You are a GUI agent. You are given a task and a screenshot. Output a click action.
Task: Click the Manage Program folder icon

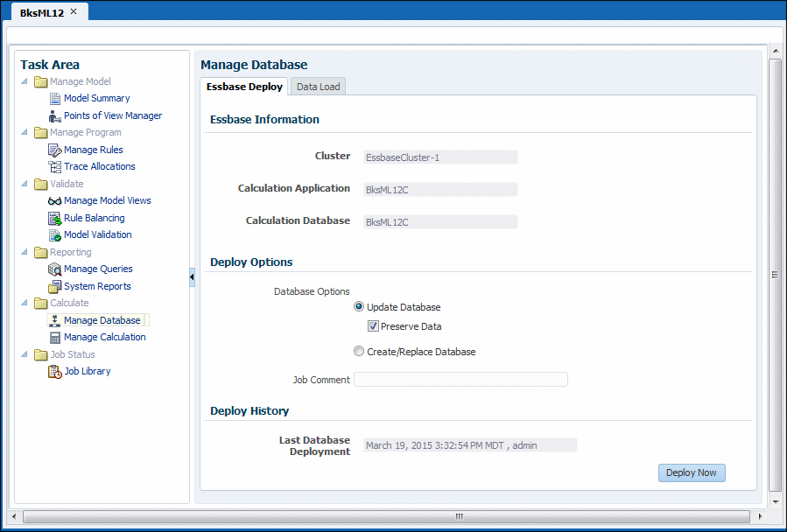[x=40, y=132]
